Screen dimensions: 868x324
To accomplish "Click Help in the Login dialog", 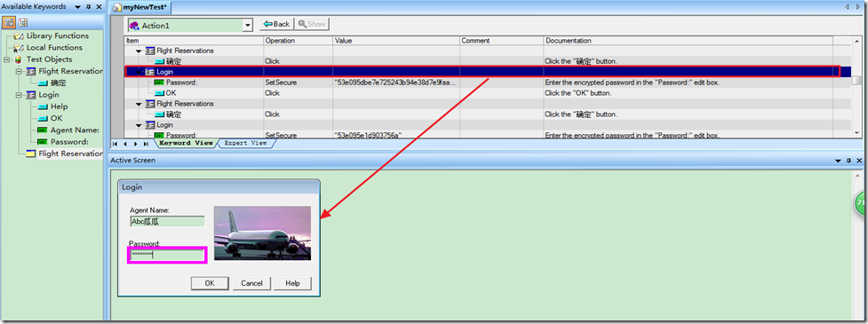I will tap(292, 283).
